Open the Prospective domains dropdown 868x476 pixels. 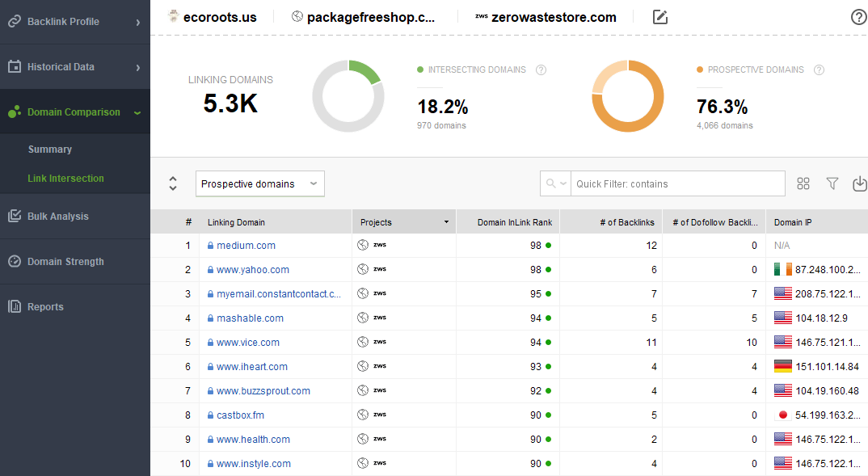point(260,183)
